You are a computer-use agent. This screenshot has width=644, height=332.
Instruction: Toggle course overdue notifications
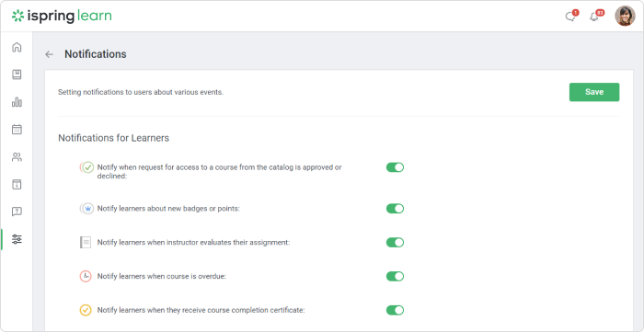[395, 276]
